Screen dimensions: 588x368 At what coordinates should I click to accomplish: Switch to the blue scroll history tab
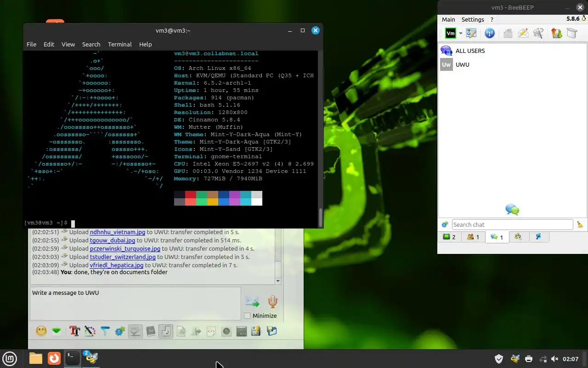click(538, 236)
